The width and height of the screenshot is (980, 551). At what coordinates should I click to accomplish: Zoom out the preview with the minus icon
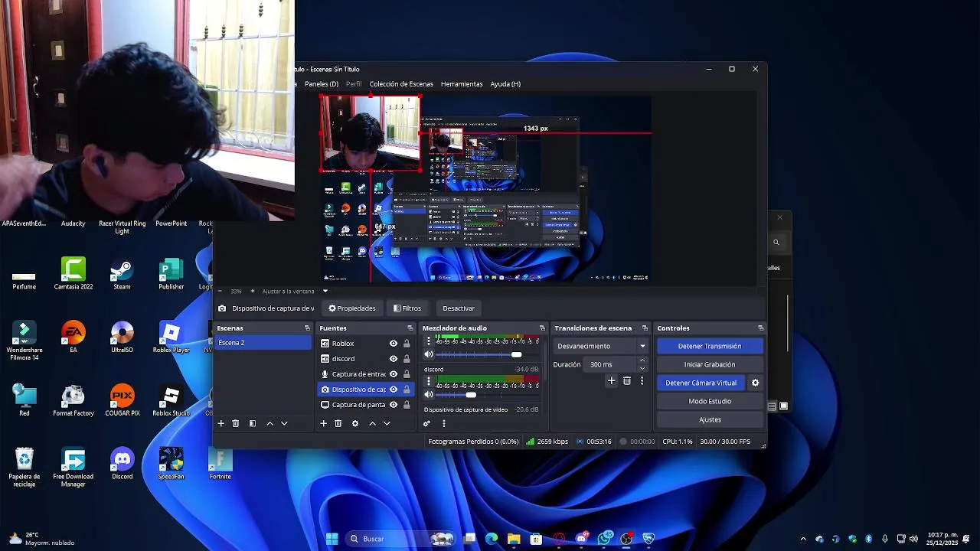coord(220,291)
